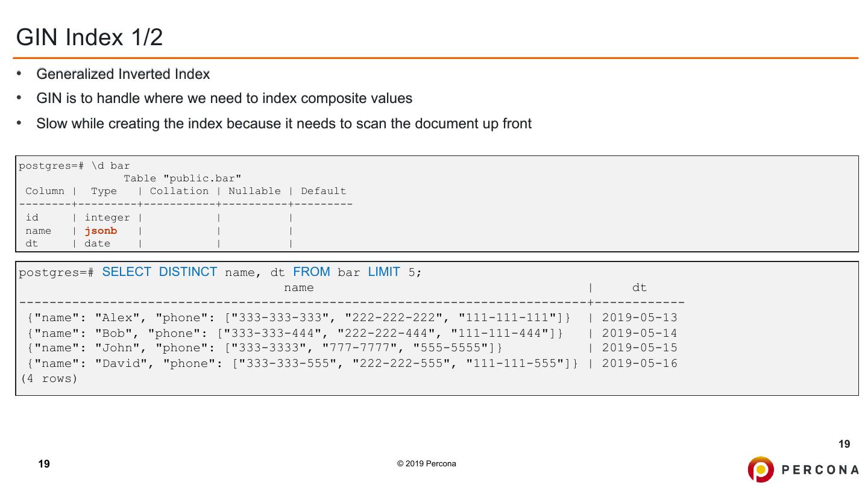
Task: Click the "Generalized Inverted Index" bullet
Action: (x=123, y=74)
